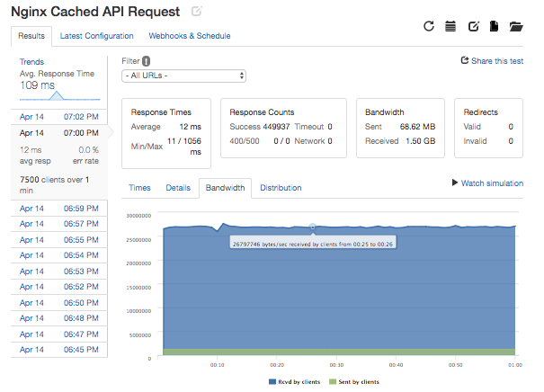Viewport: 544px width, 392px height.
Task: Click the Rcvd by clients legend label
Action: 299,382
